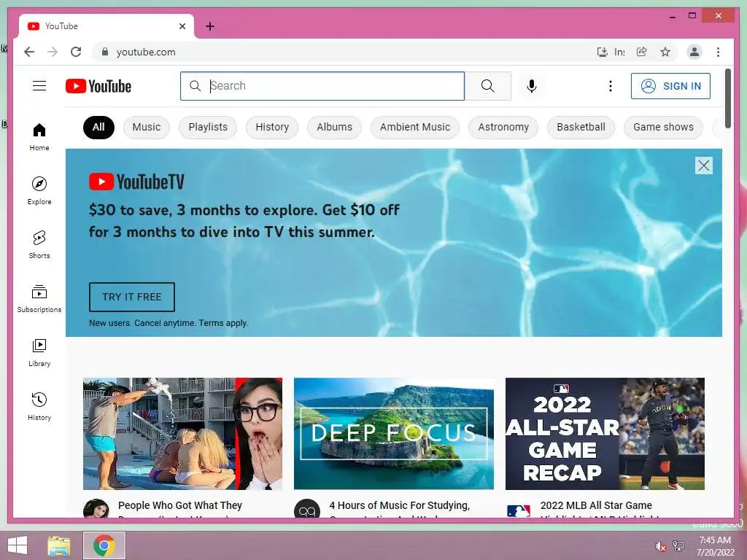Close the YouTube tab
Viewport: 747px width, 560px height.
182,26
